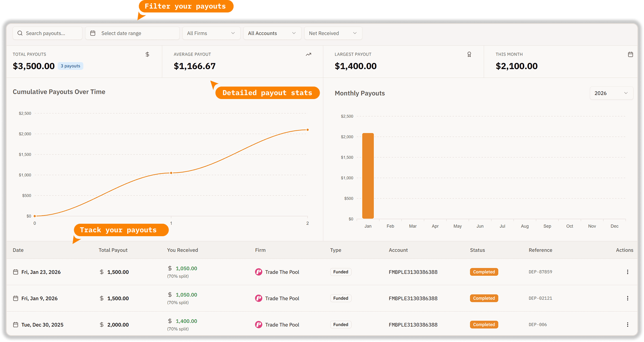Screen dimensions: 644x342
Task: Click the calendar icon on This Month card
Action: pos(630,54)
